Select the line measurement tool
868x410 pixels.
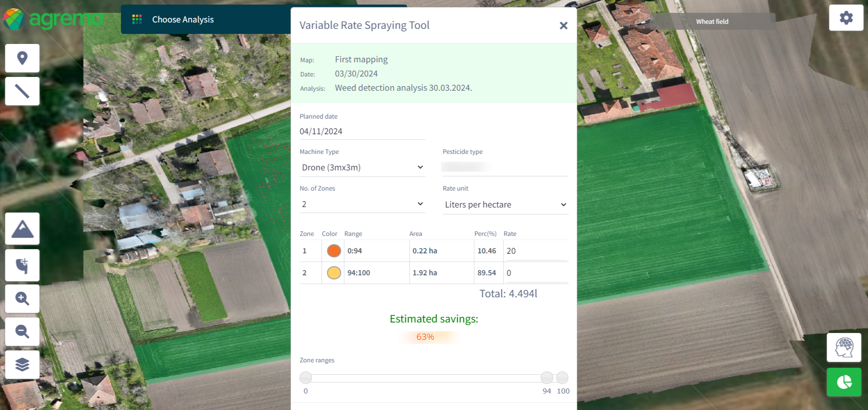tap(22, 91)
